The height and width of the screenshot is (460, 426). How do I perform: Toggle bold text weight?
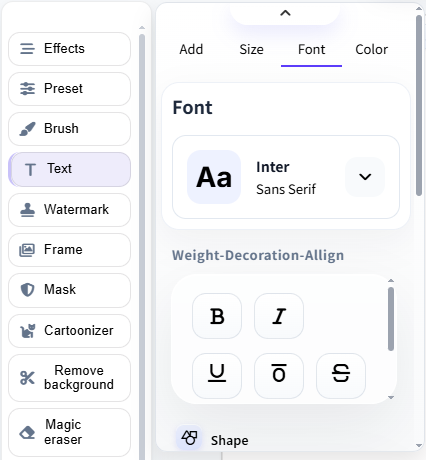[x=217, y=316]
